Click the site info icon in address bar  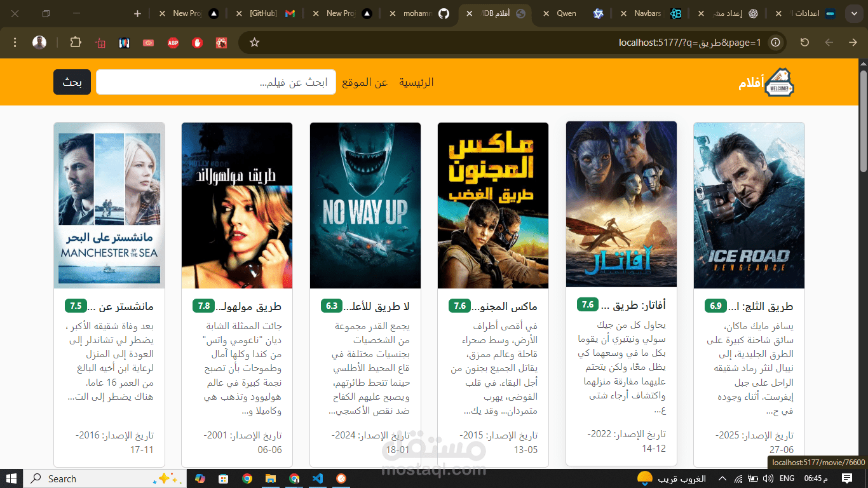click(x=775, y=42)
